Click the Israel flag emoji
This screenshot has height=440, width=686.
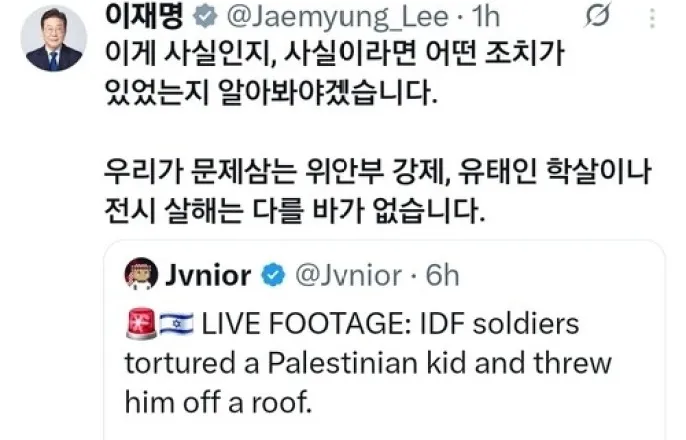tap(176, 324)
